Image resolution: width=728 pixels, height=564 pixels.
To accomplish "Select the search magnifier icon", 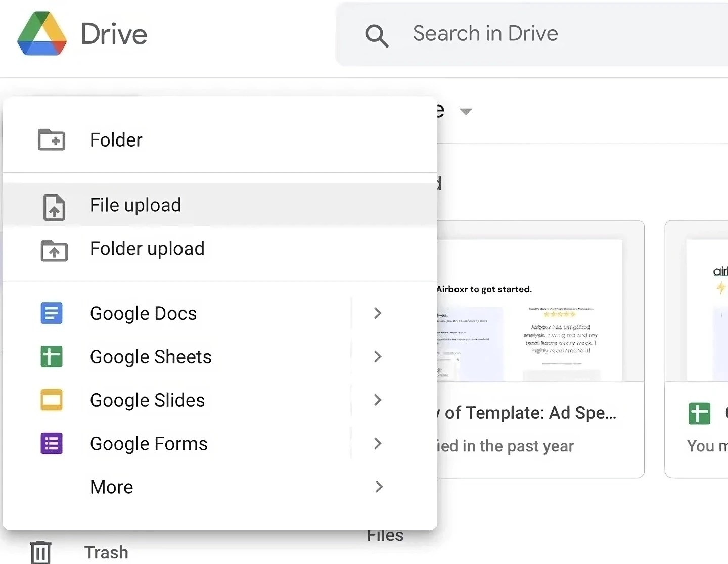I will coord(376,35).
